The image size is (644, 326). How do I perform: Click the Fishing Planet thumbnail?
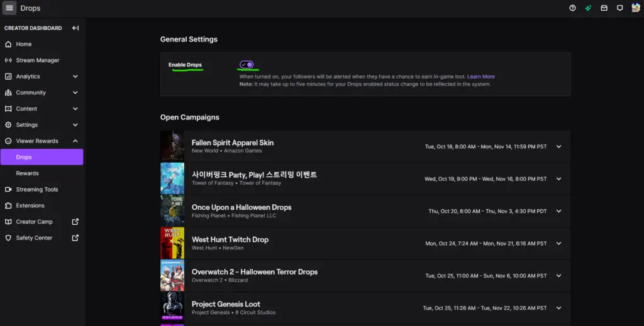172,211
